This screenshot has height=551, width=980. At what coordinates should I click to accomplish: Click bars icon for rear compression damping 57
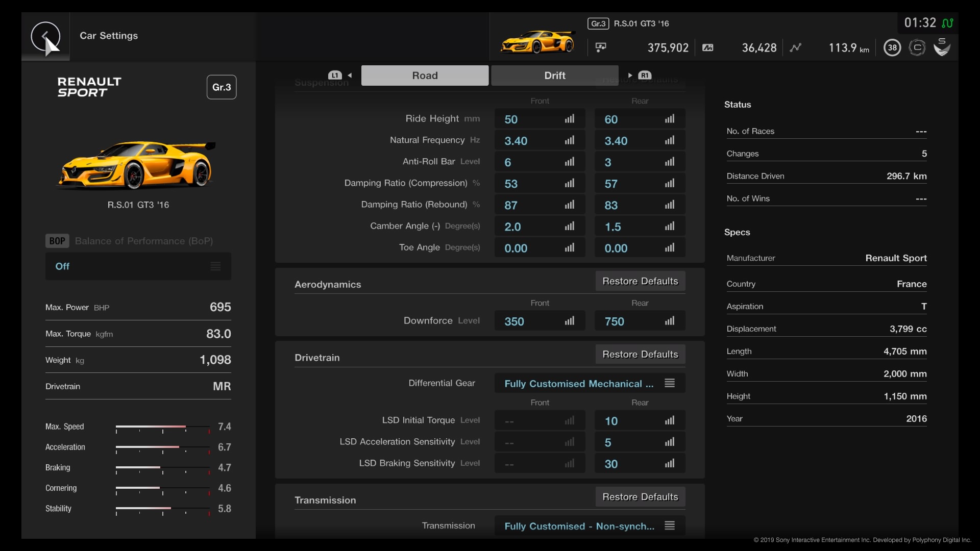pyautogui.click(x=670, y=183)
